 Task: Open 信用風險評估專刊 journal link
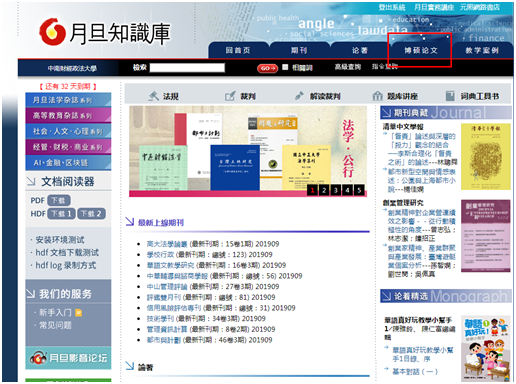[174, 308]
